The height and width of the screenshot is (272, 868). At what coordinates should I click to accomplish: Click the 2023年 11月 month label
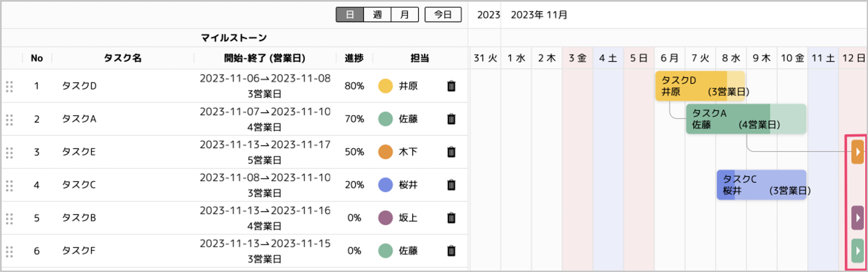[539, 15]
